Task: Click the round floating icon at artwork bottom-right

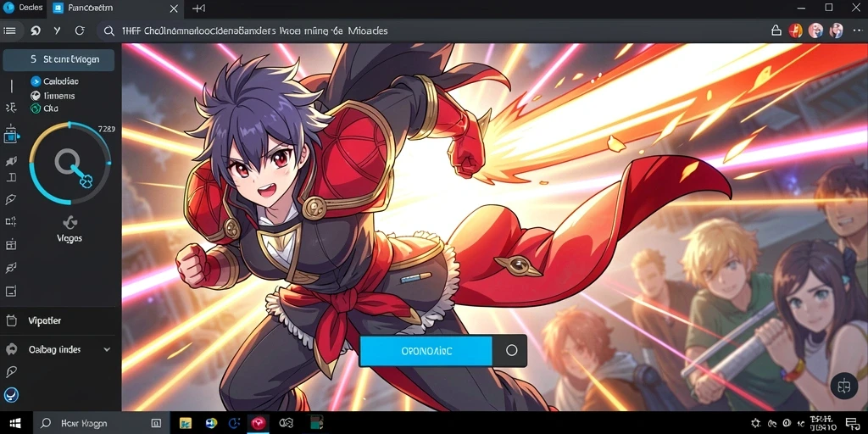Action: coord(844,386)
